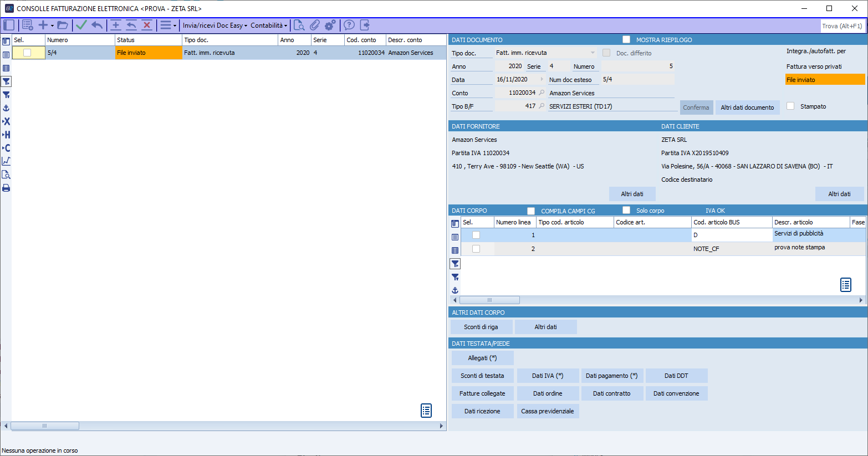868x456 pixels.
Task: Click the X export icon in left sidebar
Action: [6, 121]
